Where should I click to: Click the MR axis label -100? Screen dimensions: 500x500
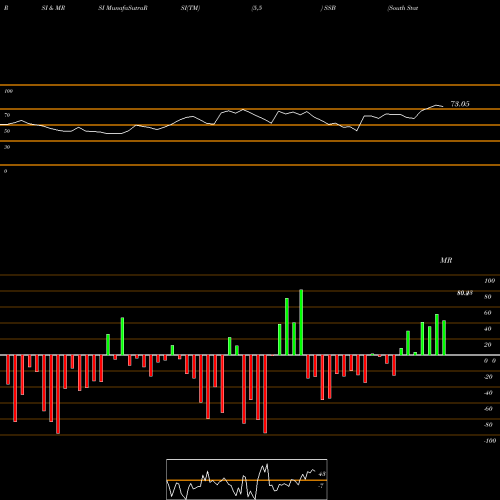point(490,441)
